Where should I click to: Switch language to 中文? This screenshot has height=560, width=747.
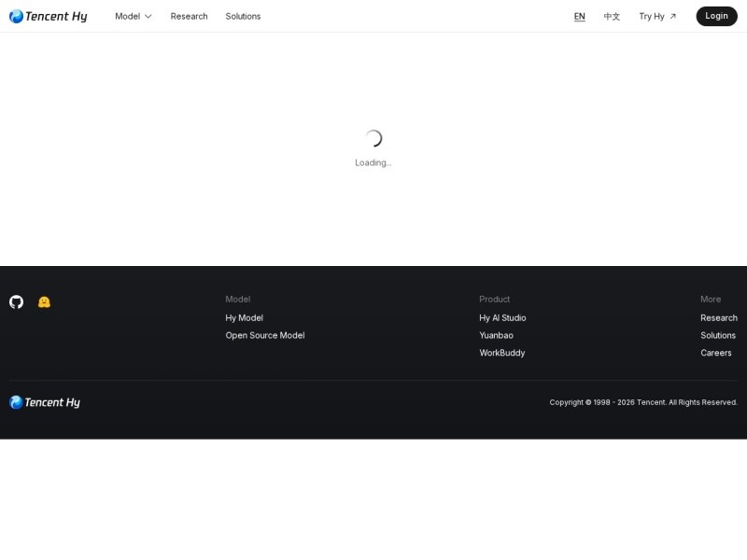(612, 16)
